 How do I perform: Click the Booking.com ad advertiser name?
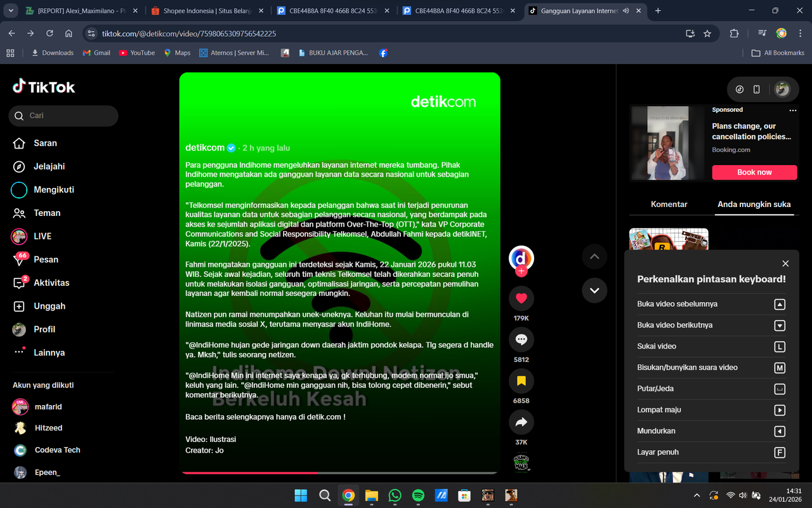coord(731,150)
